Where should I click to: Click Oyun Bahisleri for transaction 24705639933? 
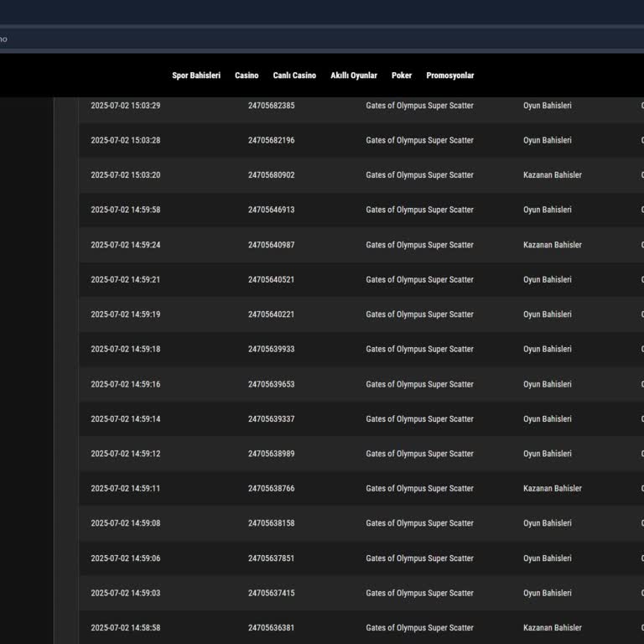(547, 349)
